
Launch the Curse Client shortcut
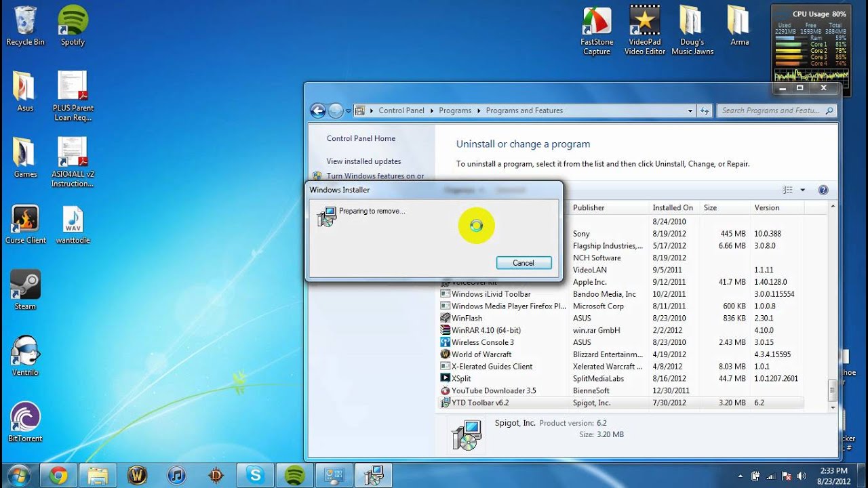point(25,224)
